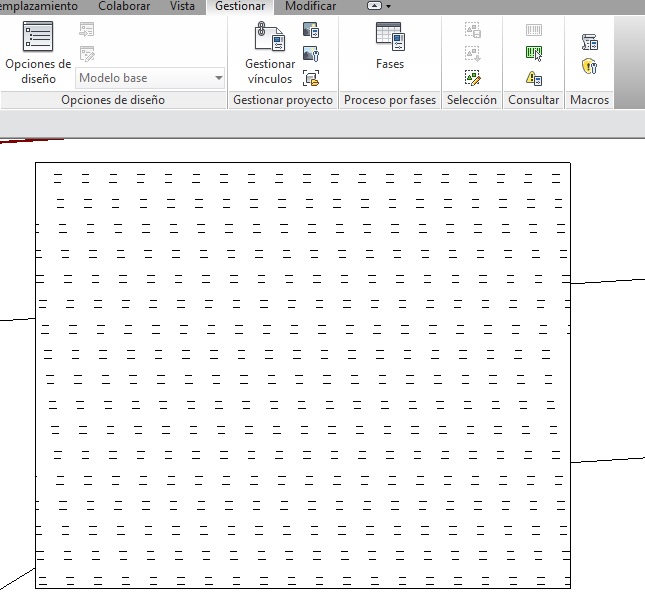The width and height of the screenshot is (645, 595).
Task: Click the Decal Types icon in Gestionar proyecto
Action: coord(311,54)
